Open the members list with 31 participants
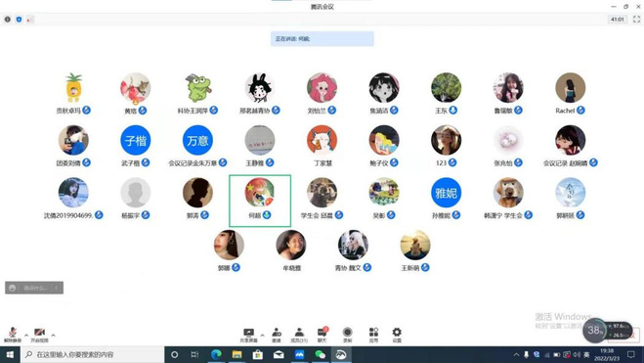The width and height of the screenshot is (644, 363). (x=299, y=335)
